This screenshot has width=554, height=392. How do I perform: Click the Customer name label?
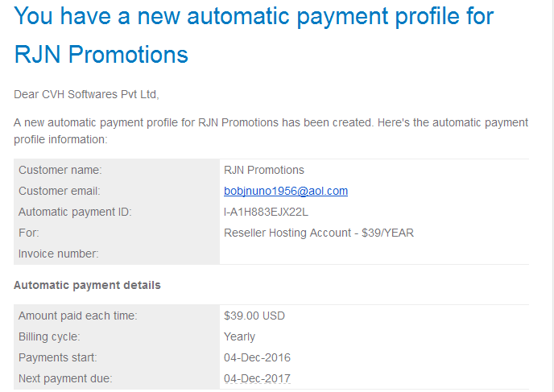(x=60, y=170)
